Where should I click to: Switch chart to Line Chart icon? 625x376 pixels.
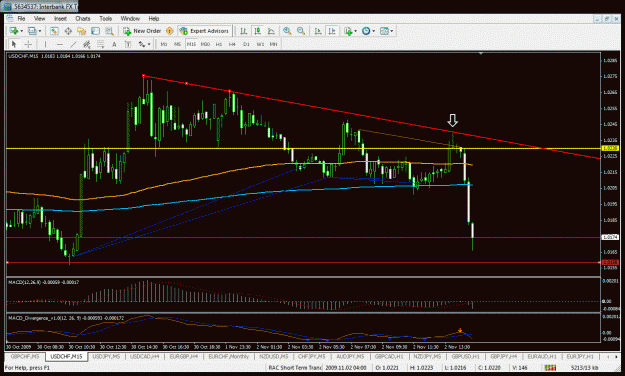tap(271, 31)
